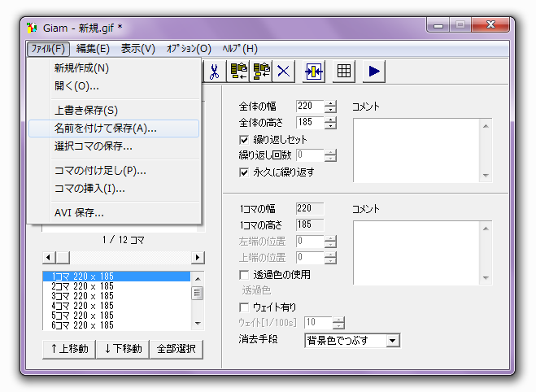Increase 繰り返し回数 with up spinner
The width and height of the screenshot is (536, 392).
tap(330, 152)
